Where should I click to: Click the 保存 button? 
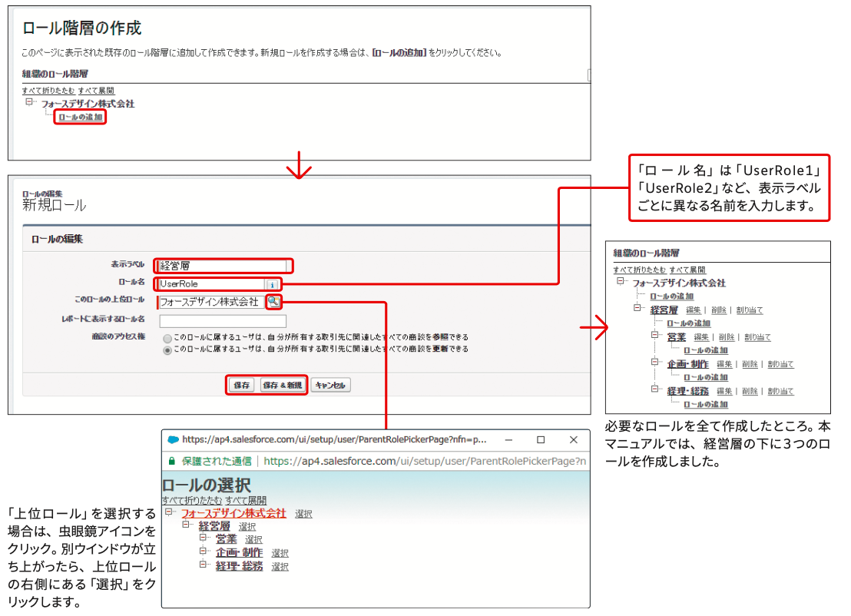[x=241, y=386]
